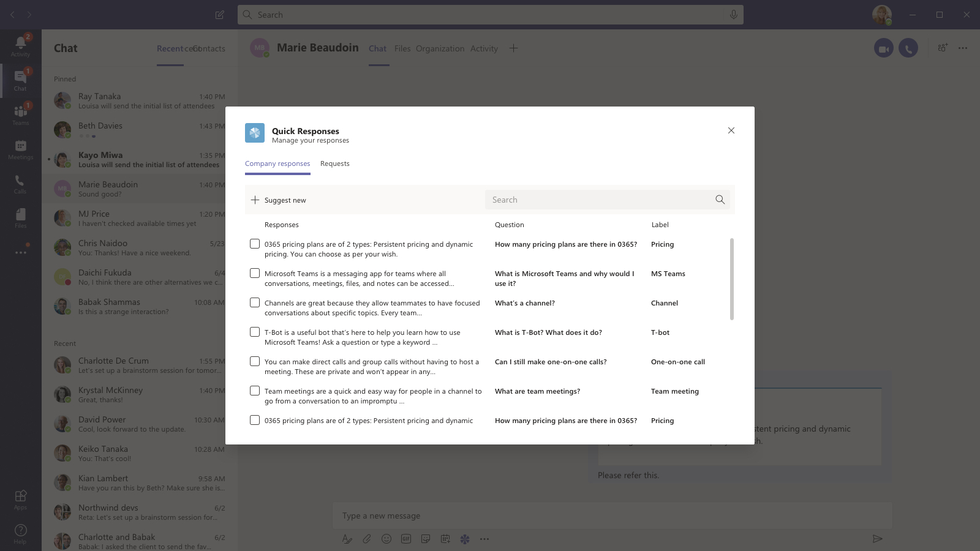Image resolution: width=980 pixels, height=551 pixels.
Task: Open the GIF picker
Action: [x=405, y=539]
